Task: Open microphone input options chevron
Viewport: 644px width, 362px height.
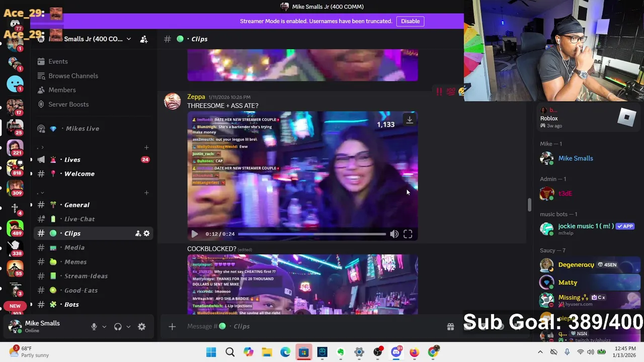Action: click(104, 327)
